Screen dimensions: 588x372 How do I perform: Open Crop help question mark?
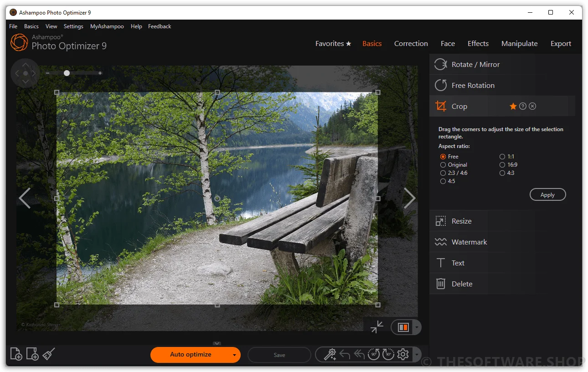tap(523, 106)
